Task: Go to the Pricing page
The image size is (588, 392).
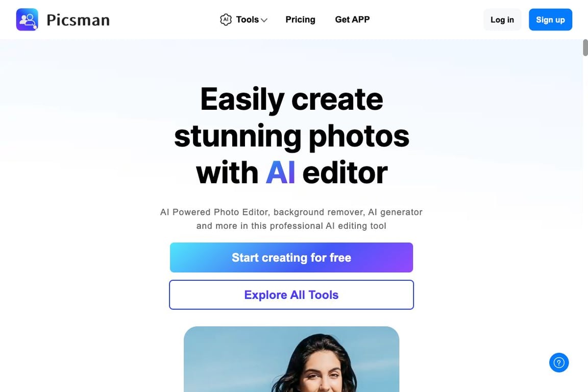Action: coord(300,19)
